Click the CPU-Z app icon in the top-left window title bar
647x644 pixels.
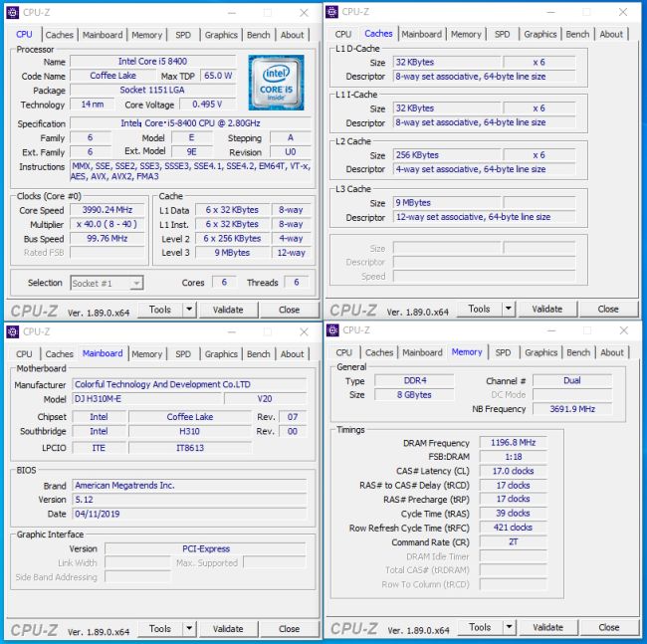(12, 13)
